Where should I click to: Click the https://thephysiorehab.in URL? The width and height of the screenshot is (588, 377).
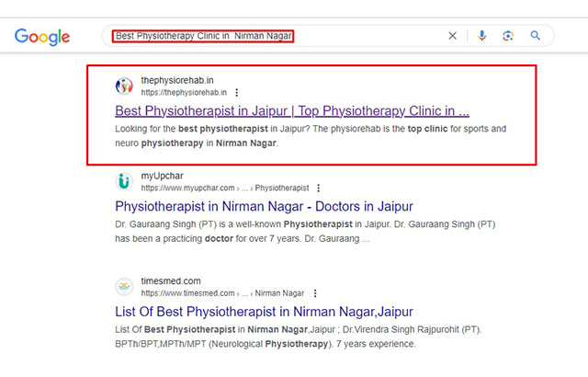pyautogui.click(x=184, y=93)
